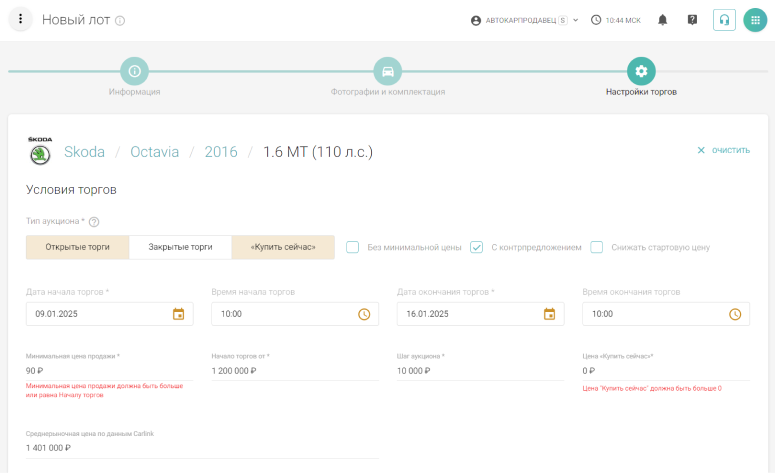Click the auction type help icon
The height and width of the screenshot is (473, 775).
(x=94, y=222)
